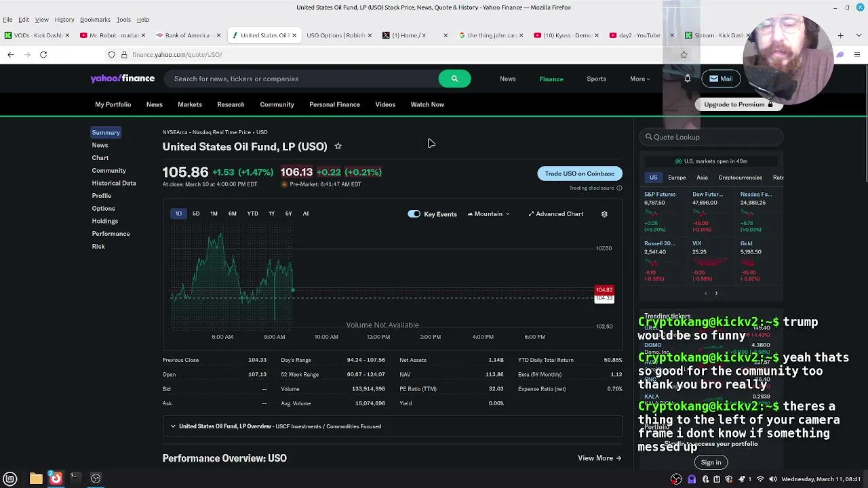Open the Research navigation item
This screenshot has width=868, height=488.
click(x=231, y=104)
